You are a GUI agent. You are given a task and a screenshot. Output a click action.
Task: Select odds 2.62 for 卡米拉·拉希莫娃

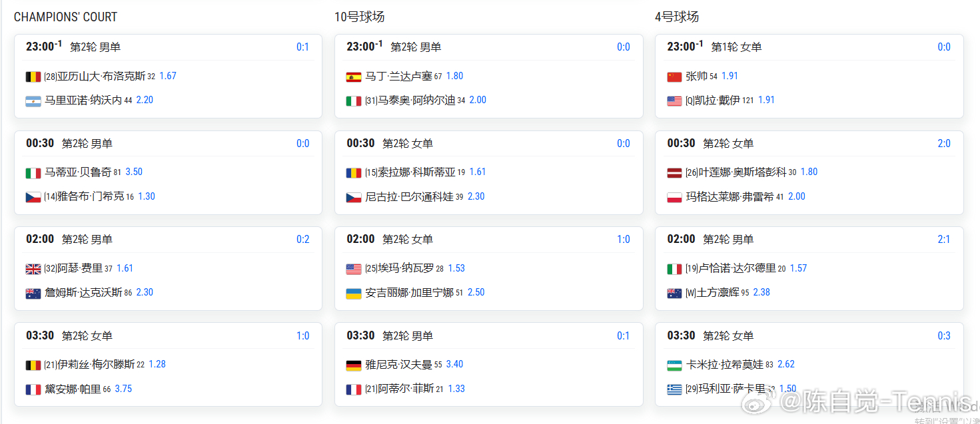[786, 364]
